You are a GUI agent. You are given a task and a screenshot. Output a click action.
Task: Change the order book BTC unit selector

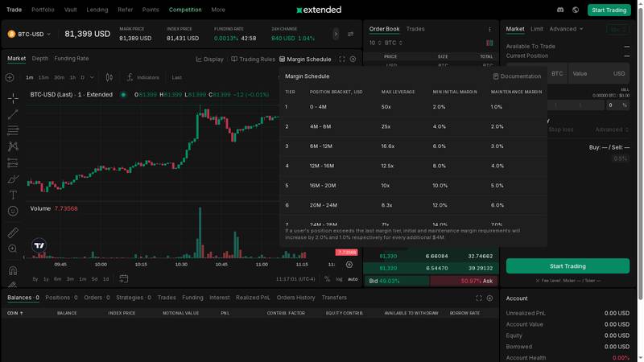(394, 43)
